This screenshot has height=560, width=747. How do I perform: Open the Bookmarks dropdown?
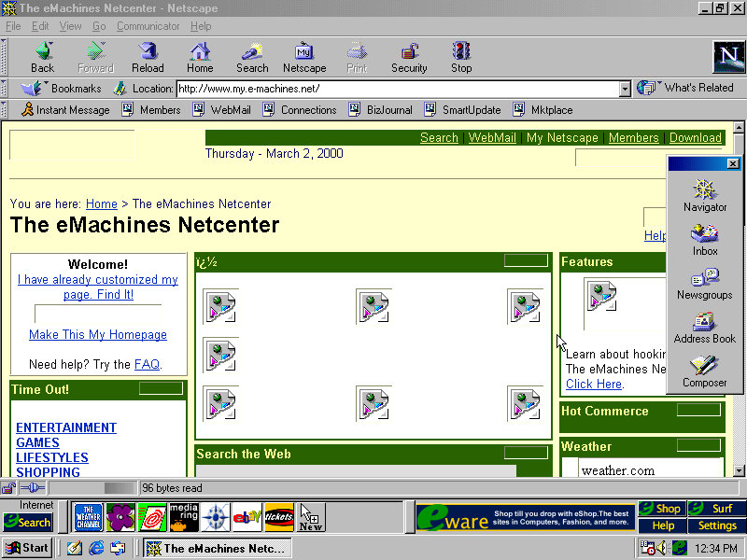65,89
